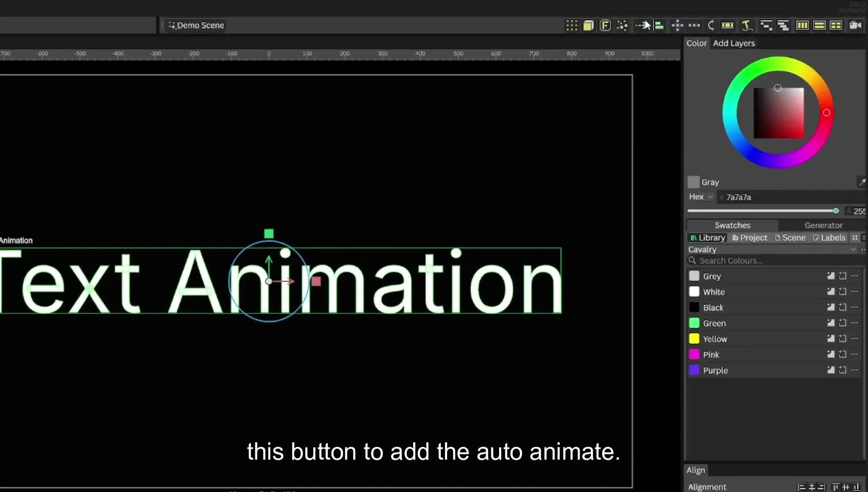Image resolution: width=868 pixels, height=492 pixels.
Task: Open more options for Grey swatch
Action: [854, 276]
